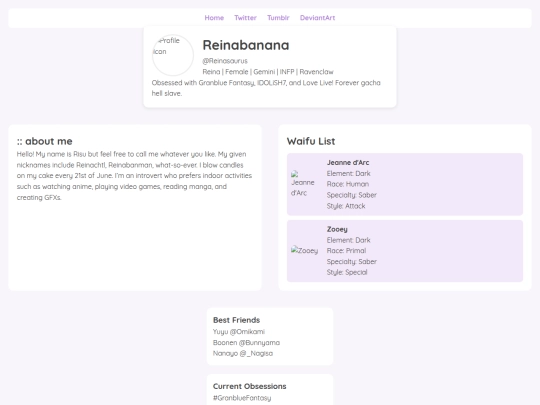Open the Tumblr navigation link
The width and height of the screenshot is (540, 405).
tap(278, 18)
